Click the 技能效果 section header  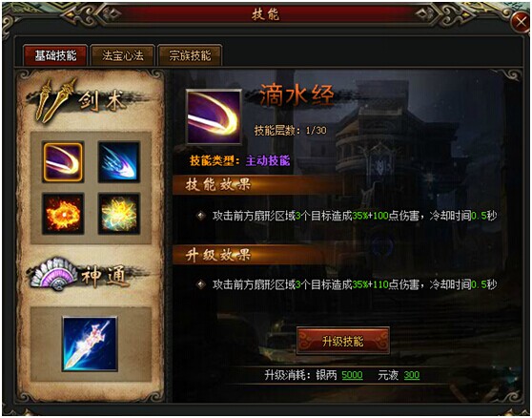(217, 185)
